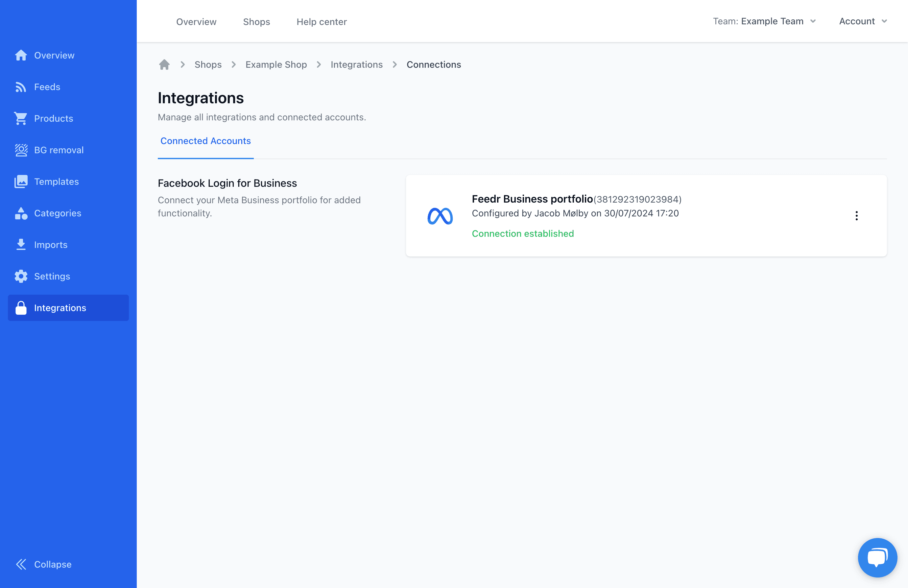Select the Feeds icon in sidebar

tap(21, 86)
